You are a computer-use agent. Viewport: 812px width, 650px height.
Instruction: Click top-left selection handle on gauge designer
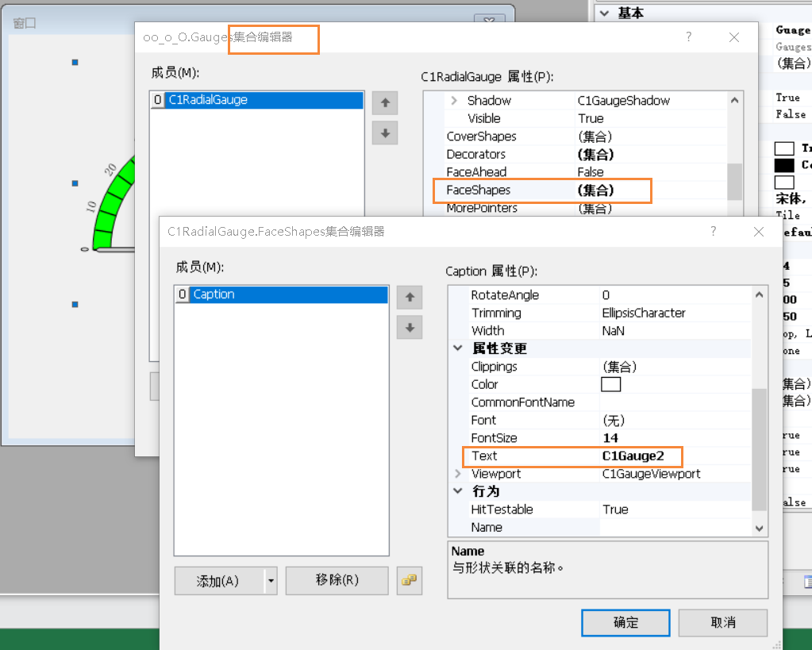click(75, 62)
